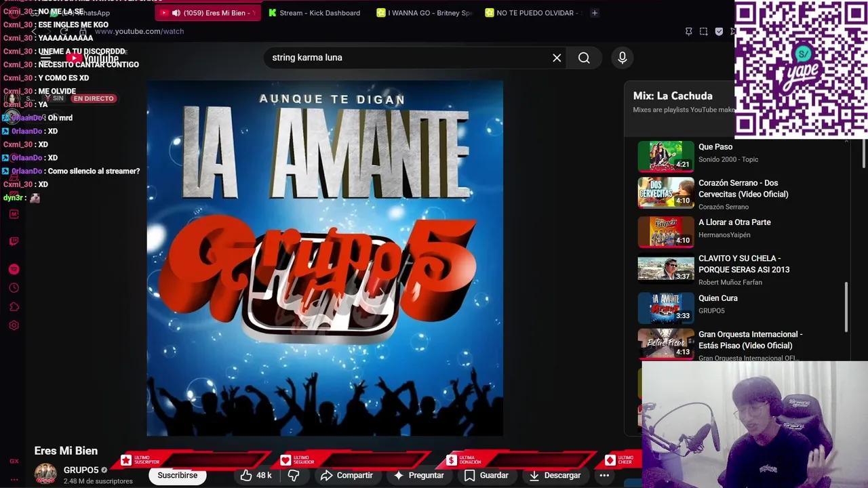Viewport: 868px width, 488px height.
Task: Start voice search with the microphone icon
Action: [x=622, y=58]
